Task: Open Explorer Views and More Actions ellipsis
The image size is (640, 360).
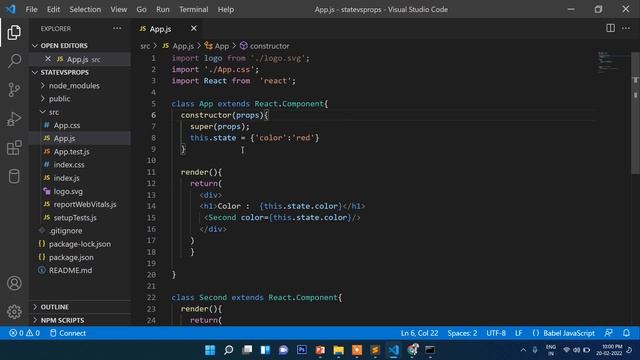Action: click(x=117, y=29)
